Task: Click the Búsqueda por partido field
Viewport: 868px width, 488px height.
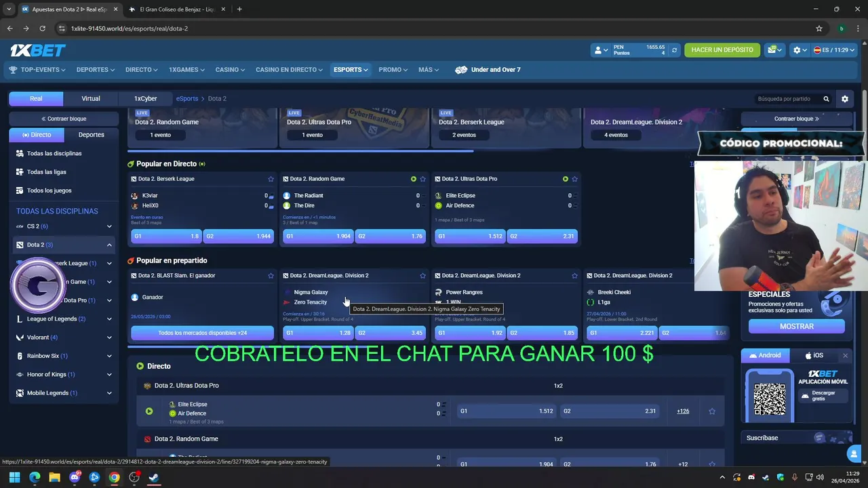Action: click(785, 99)
